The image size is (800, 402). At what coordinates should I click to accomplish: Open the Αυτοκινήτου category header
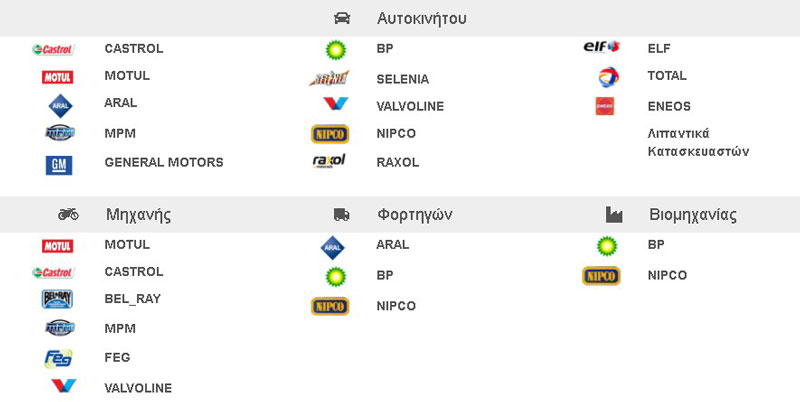click(x=421, y=19)
